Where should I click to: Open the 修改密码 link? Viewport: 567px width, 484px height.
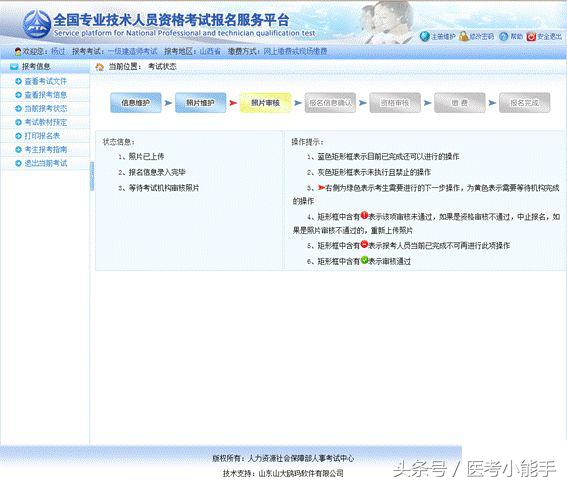point(482,37)
